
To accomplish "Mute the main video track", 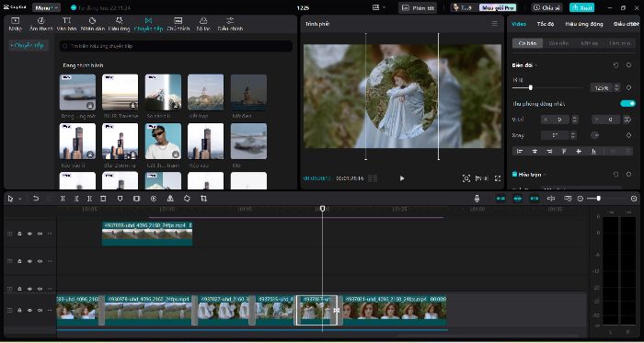I will [x=40, y=310].
